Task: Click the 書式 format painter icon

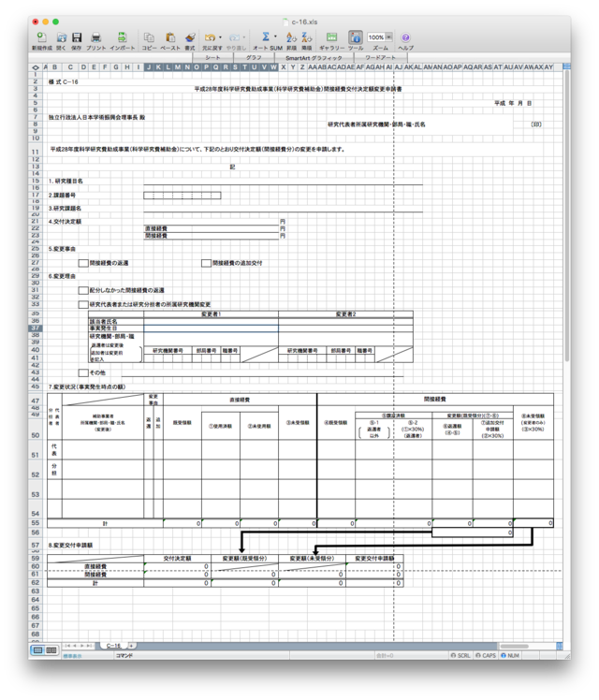Action: pyautogui.click(x=190, y=37)
